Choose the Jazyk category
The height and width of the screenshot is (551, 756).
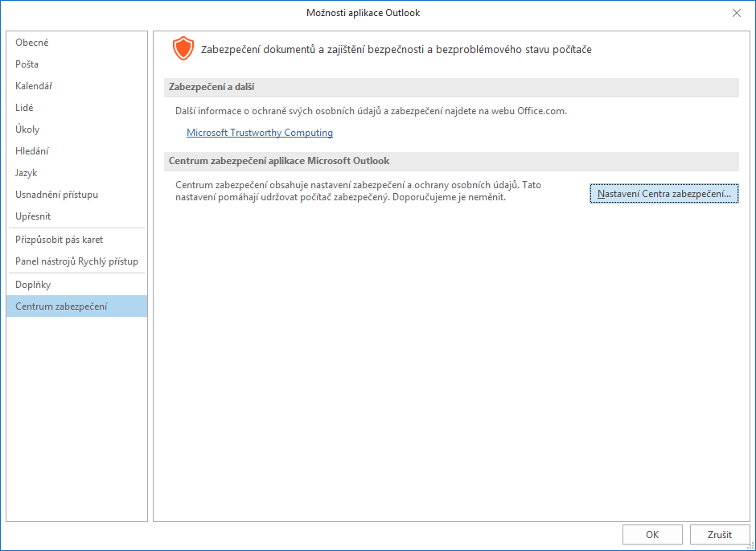(76, 173)
